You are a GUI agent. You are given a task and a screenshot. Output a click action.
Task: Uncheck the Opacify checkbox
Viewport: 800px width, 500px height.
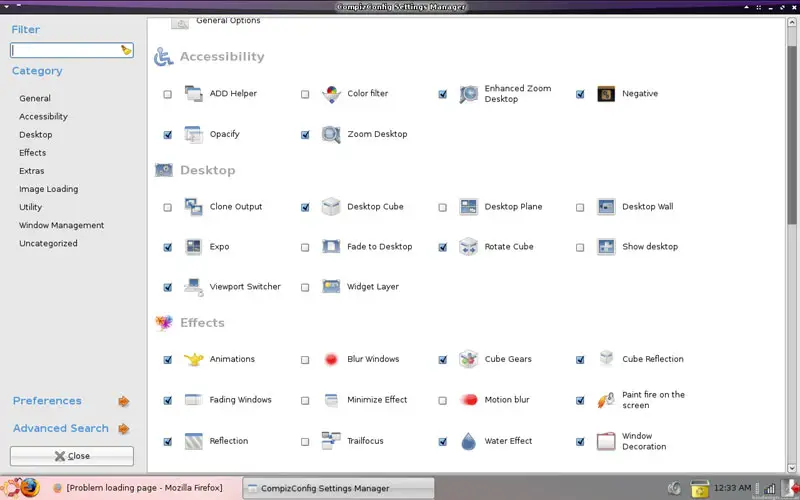tap(167, 135)
